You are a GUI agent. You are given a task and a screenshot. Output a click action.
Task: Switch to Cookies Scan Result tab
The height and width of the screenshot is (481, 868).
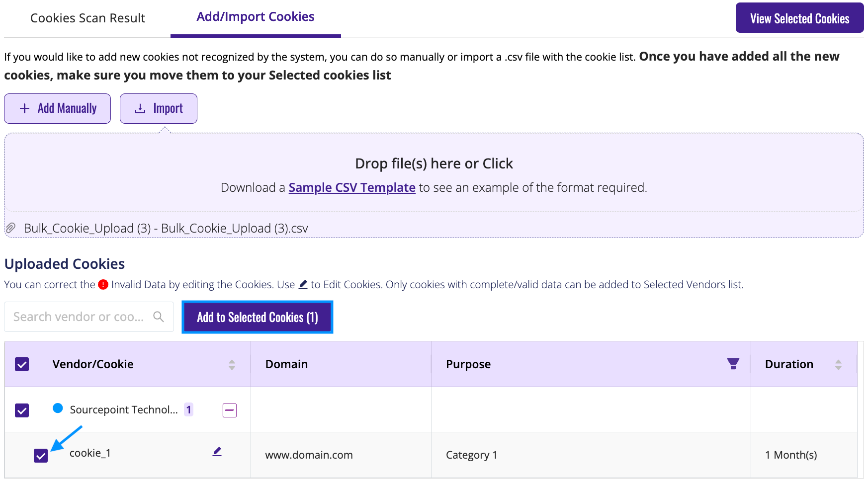pos(87,18)
